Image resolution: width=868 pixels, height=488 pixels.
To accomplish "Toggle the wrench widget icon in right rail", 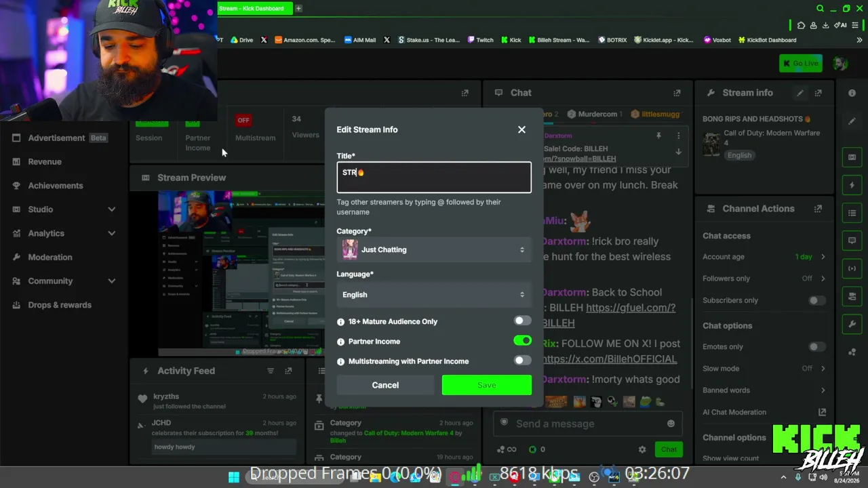I will tap(852, 324).
